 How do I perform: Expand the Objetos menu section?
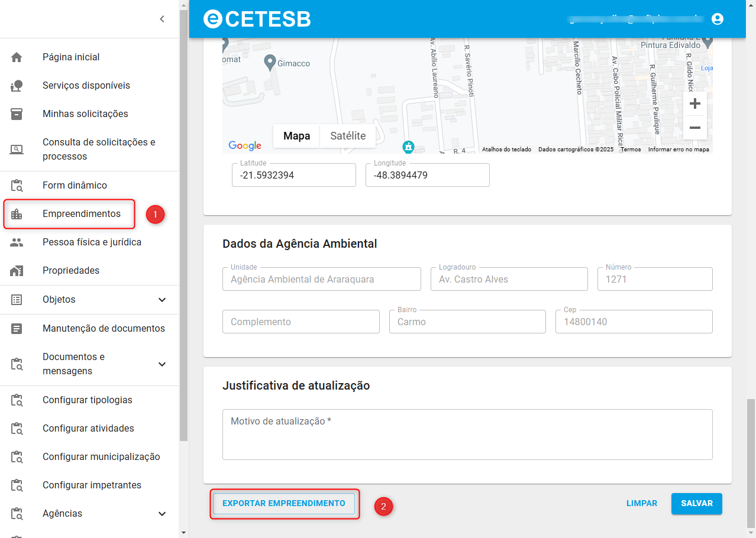click(x=162, y=300)
